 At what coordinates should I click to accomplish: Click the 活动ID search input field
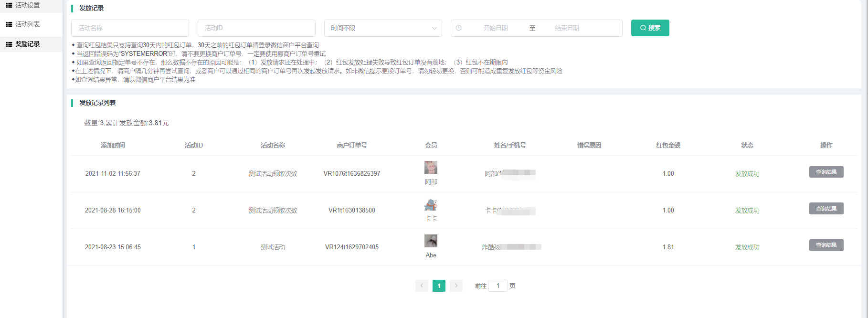click(x=256, y=28)
